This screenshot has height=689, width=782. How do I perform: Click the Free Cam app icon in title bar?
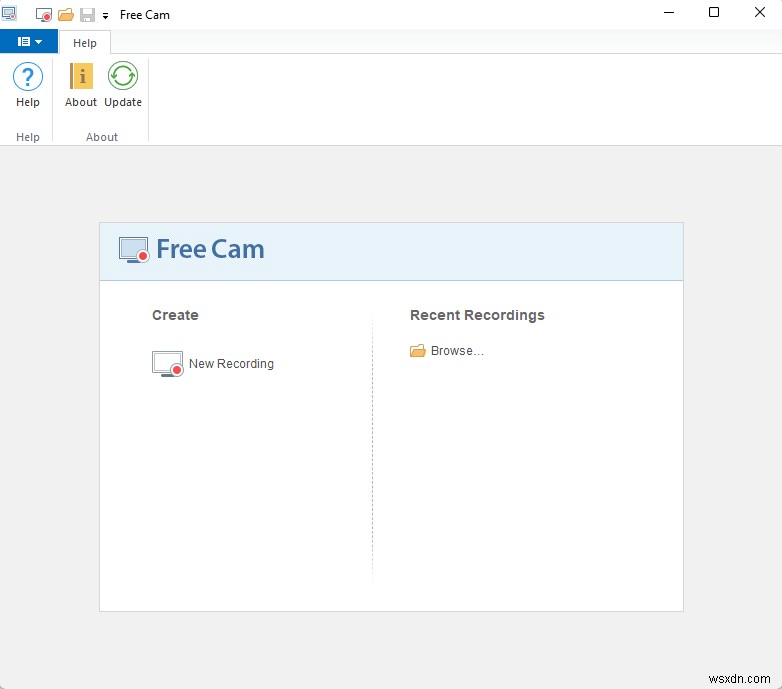9,13
